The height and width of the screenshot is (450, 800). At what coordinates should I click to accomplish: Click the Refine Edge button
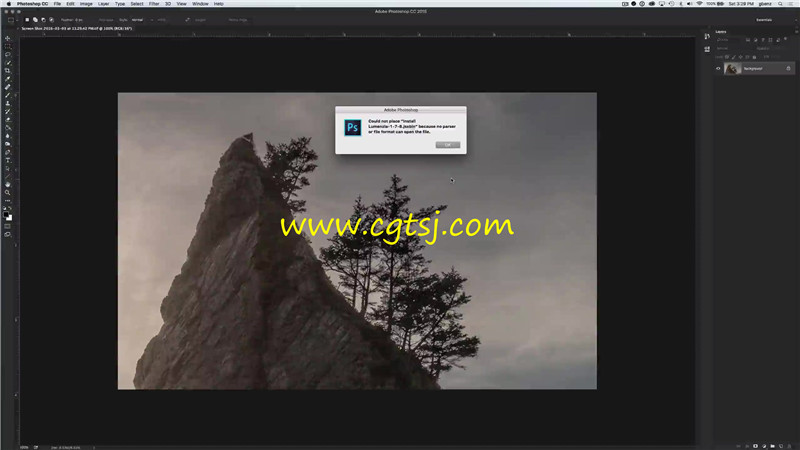coord(238,20)
